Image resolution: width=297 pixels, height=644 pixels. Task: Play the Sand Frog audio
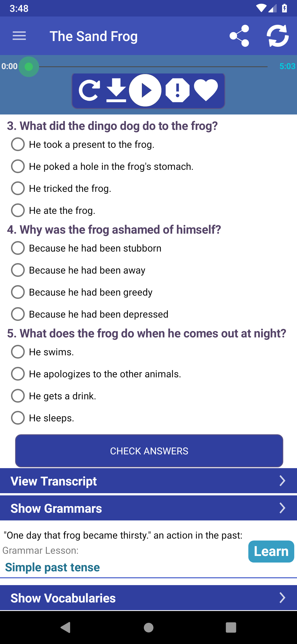point(145,90)
